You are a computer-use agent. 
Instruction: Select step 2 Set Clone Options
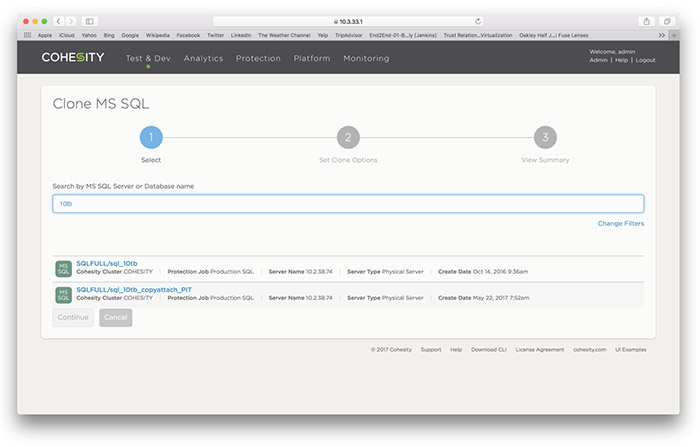click(346, 138)
